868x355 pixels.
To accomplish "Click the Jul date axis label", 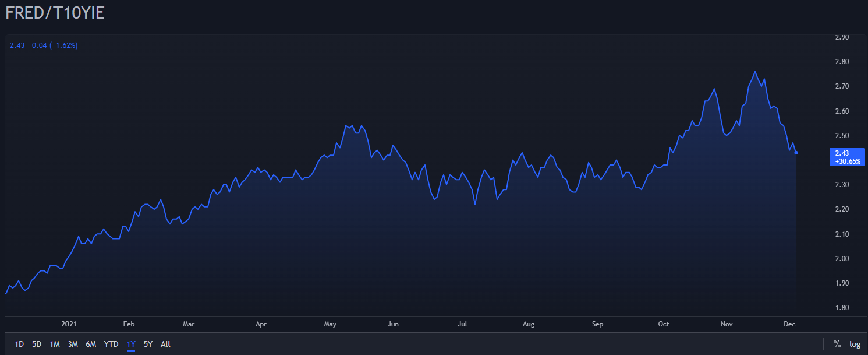I will click(462, 324).
